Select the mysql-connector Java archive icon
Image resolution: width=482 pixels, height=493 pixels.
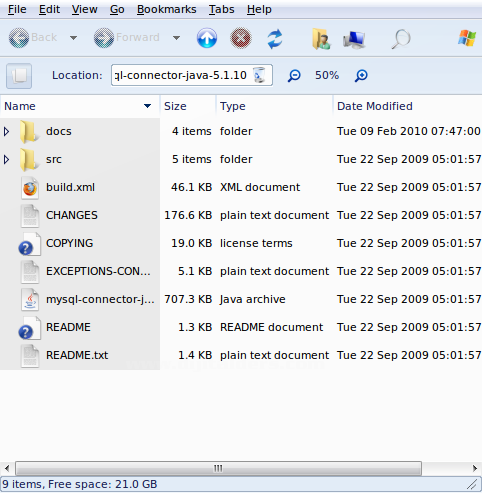click(30, 300)
